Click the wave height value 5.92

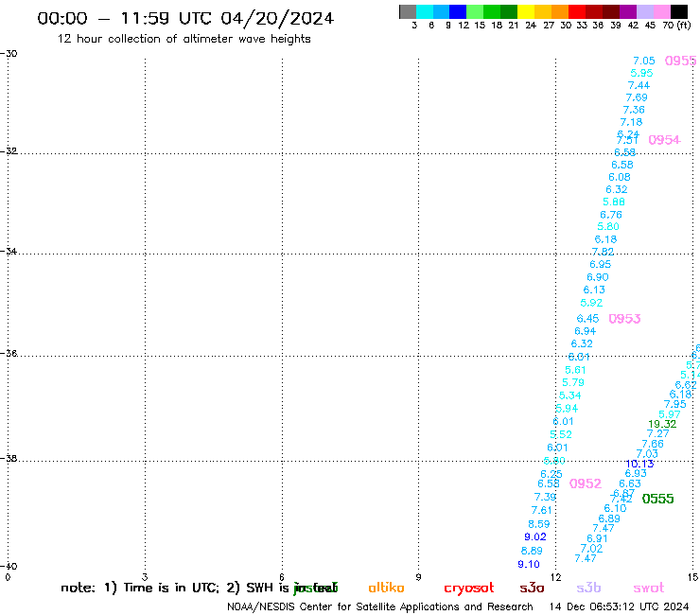point(591,303)
